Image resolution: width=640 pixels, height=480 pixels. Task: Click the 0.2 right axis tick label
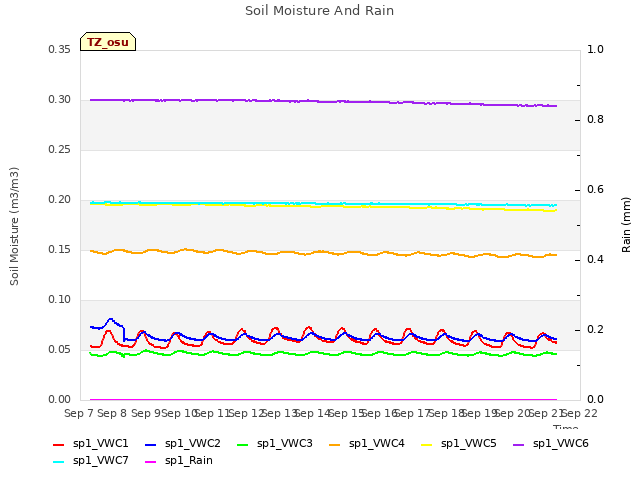596,329
